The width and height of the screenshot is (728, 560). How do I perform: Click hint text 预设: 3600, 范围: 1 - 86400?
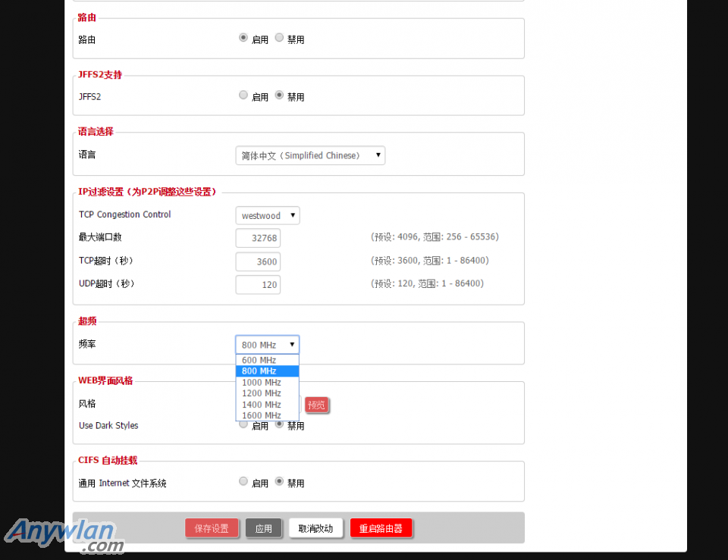point(429,260)
